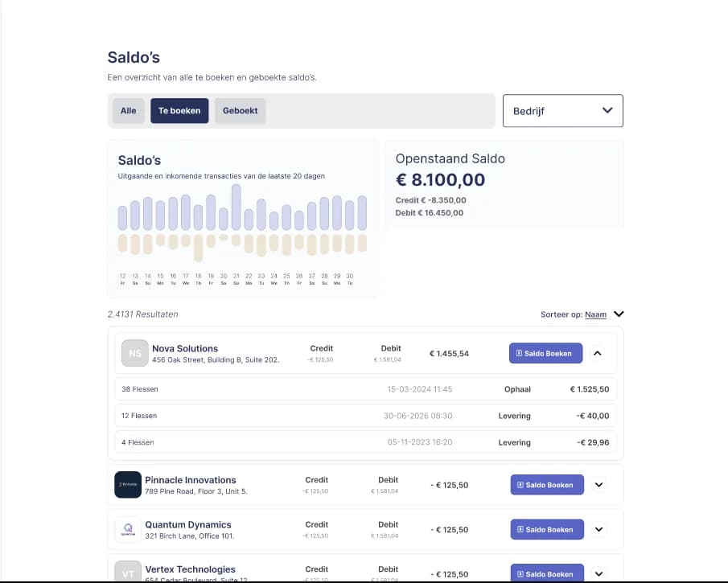Screen dimensions: 728x583
Task: Click the Naam sort link
Action: pyautogui.click(x=596, y=314)
